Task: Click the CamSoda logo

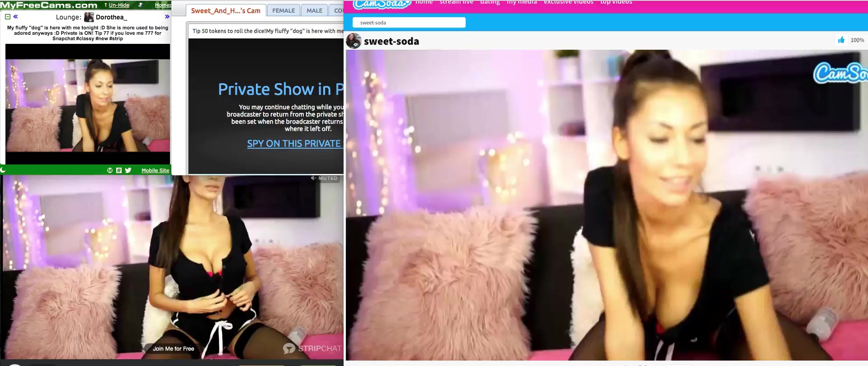Action: pyautogui.click(x=382, y=4)
